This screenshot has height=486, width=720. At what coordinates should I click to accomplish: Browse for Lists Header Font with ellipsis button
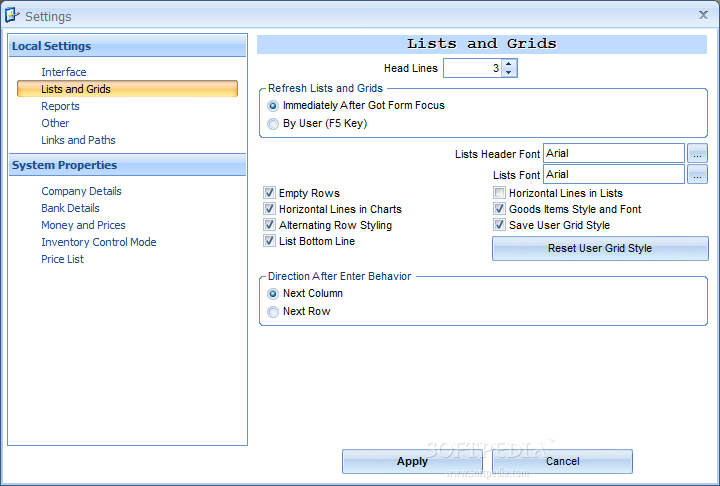click(x=697, y=153)
